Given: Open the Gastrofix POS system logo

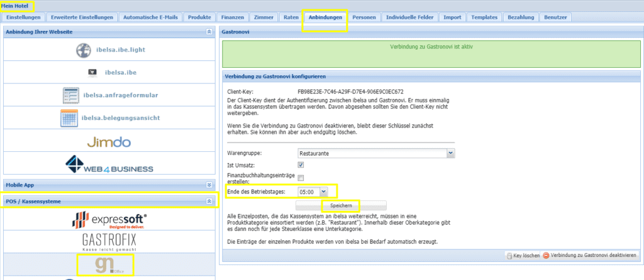Looking at the screenshot, I should coord(109,242).
